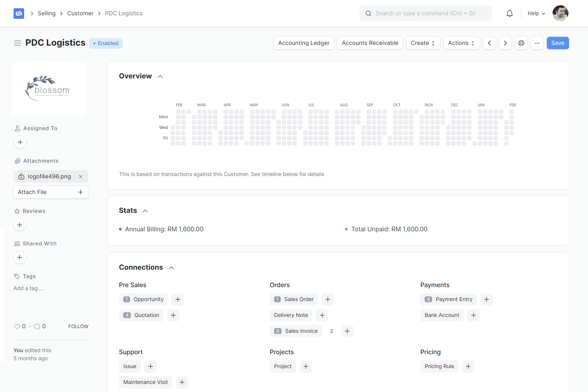Collapse the Connections section
Screen dimensions: 588x392
click(x=171, y=268)
